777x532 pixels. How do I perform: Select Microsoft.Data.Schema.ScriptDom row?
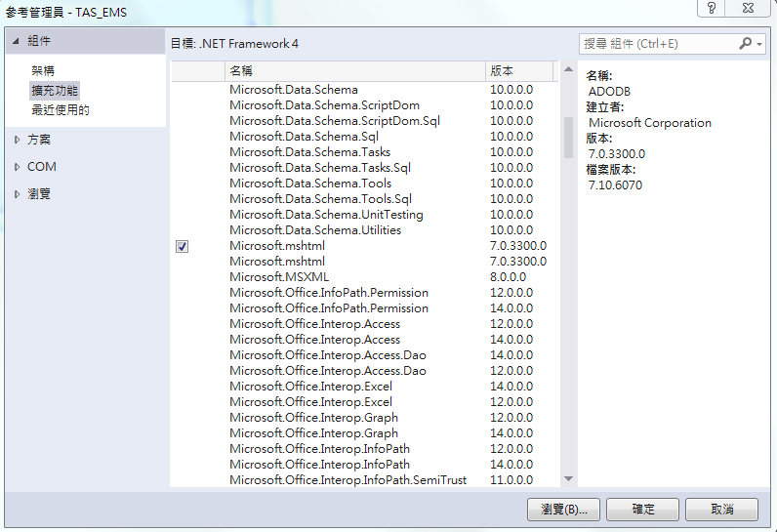(365, 105)
